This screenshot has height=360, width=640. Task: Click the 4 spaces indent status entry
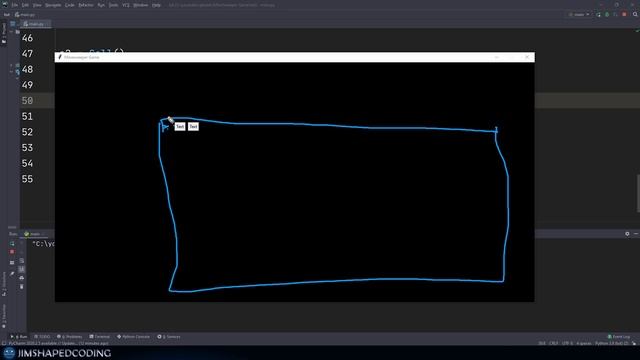[x=584, y=344]
